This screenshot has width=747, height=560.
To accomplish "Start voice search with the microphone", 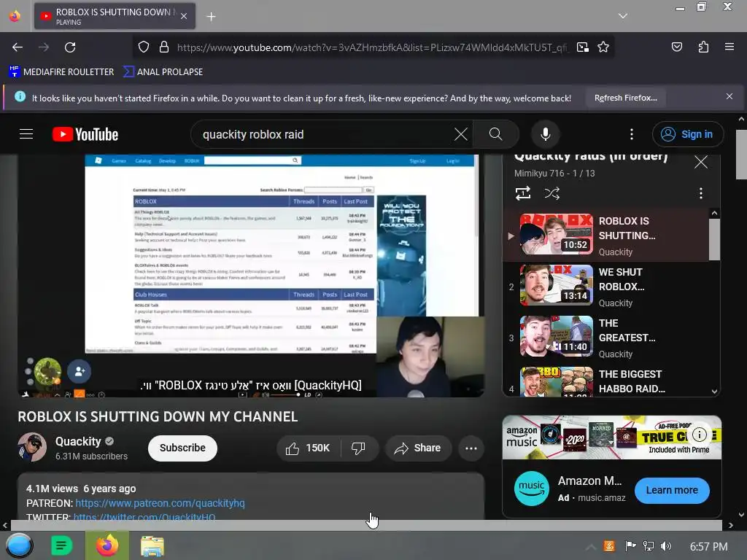I will [546, 134].
